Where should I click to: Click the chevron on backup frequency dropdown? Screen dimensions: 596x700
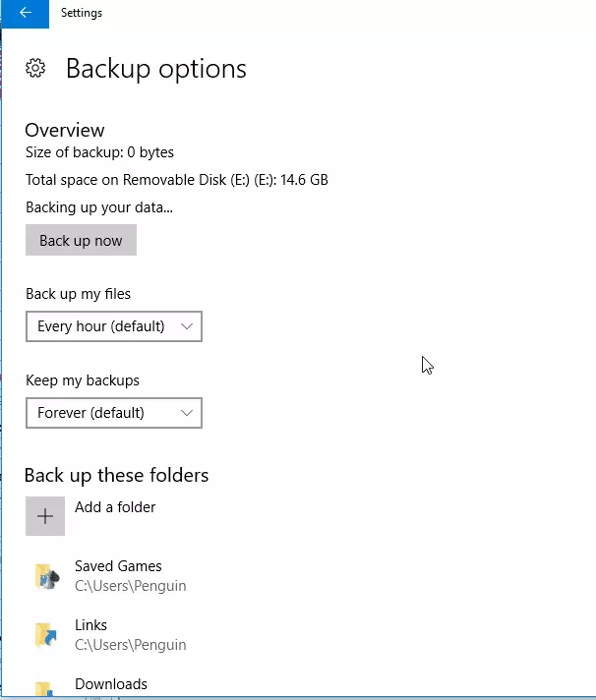pyautogui.click(x=187, y=326)
